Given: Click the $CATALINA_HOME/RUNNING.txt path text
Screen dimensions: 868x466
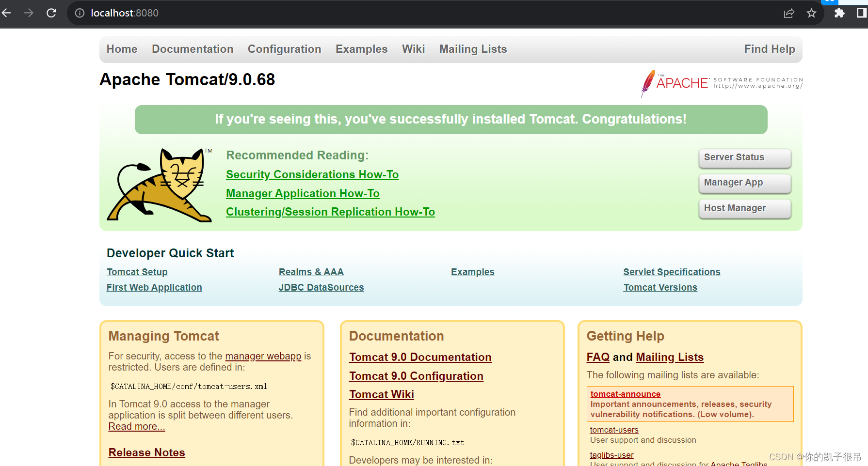Looking at the screenshot, I should coord(407,442).
